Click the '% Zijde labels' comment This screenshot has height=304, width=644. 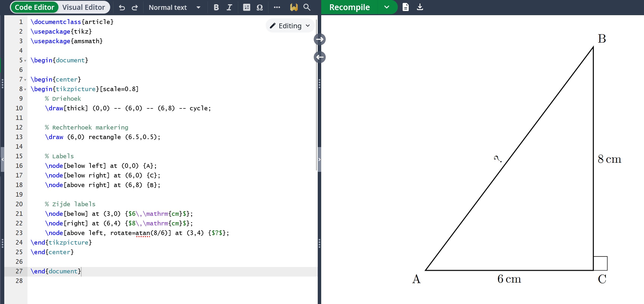point(70,204)
